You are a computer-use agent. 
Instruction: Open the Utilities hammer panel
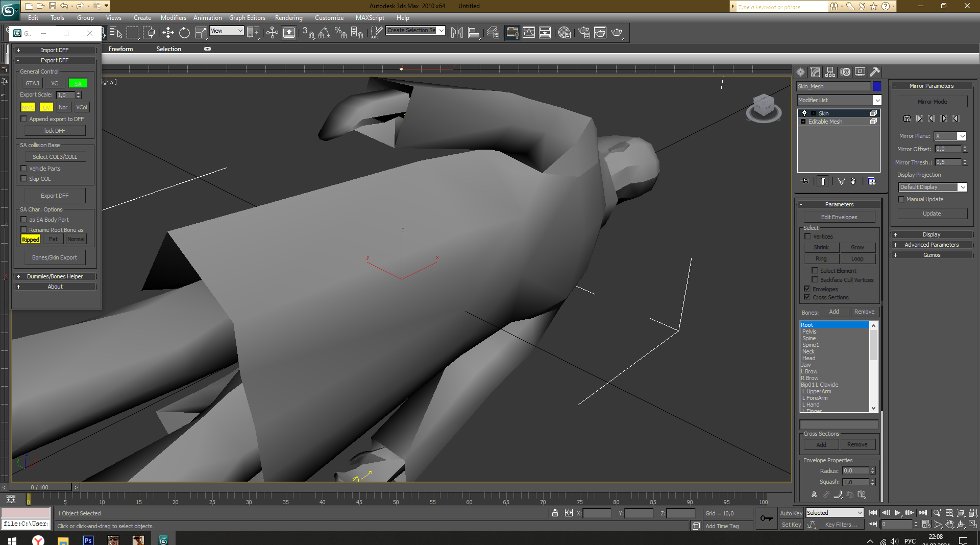(875, 72)
